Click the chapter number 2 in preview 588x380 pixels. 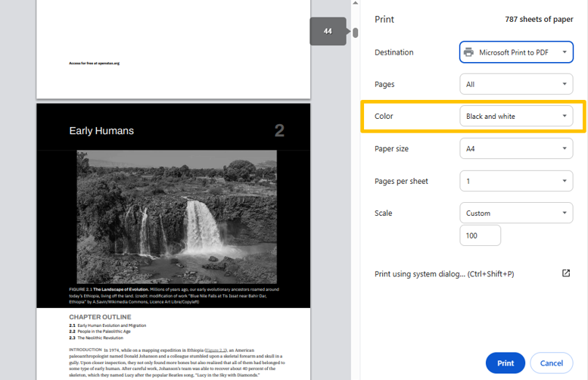point(279,130)
